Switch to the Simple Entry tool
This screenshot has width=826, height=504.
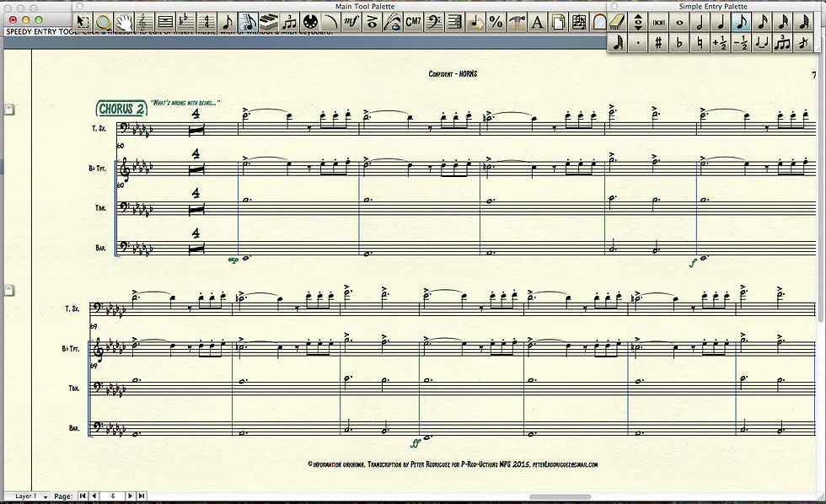227,22
